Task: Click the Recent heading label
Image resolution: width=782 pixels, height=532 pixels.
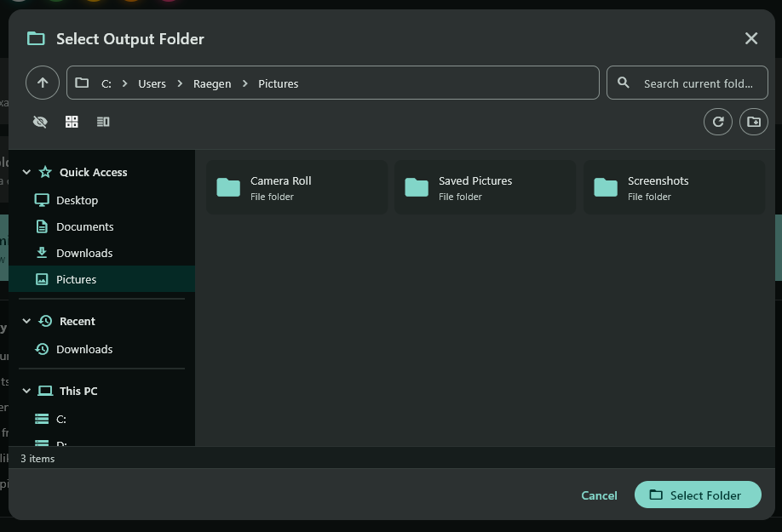Action: click(78, 321)
